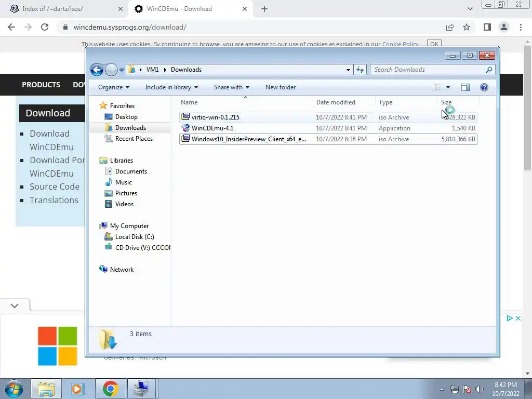532x399 pixels.
Task: Open the Source Code link on the webpage
Action: tap(55, 187)
